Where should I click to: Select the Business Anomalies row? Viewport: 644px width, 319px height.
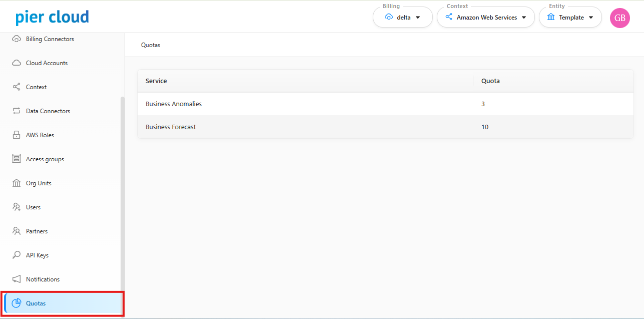[174, 104]
